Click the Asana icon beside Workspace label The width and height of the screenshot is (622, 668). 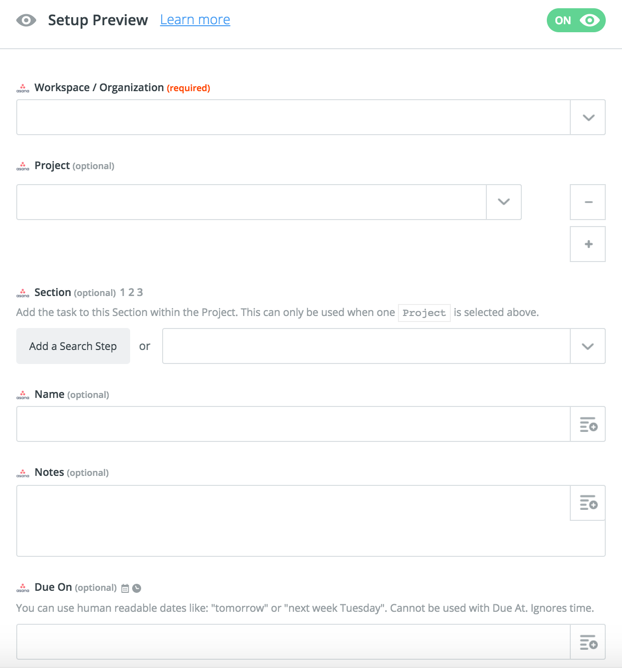23,88
